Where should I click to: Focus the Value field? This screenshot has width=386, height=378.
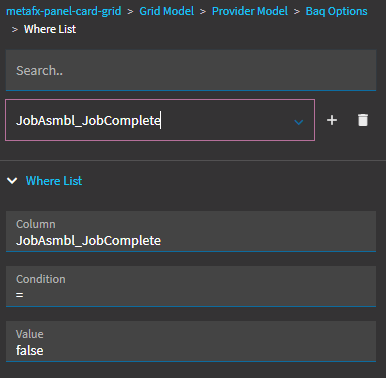pos(191,341)
